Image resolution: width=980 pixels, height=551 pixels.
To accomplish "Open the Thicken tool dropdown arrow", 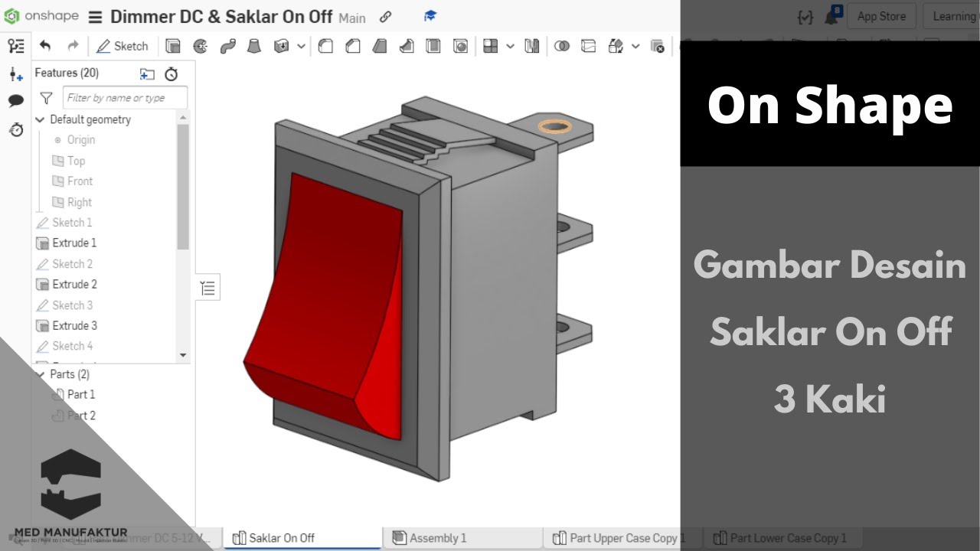I will tap(301, 46).
